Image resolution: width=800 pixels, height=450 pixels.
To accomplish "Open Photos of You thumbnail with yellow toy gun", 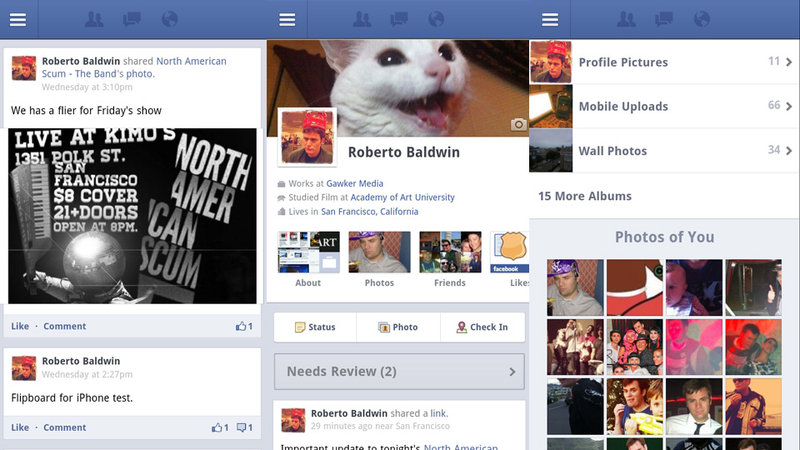I will point(635,406).
